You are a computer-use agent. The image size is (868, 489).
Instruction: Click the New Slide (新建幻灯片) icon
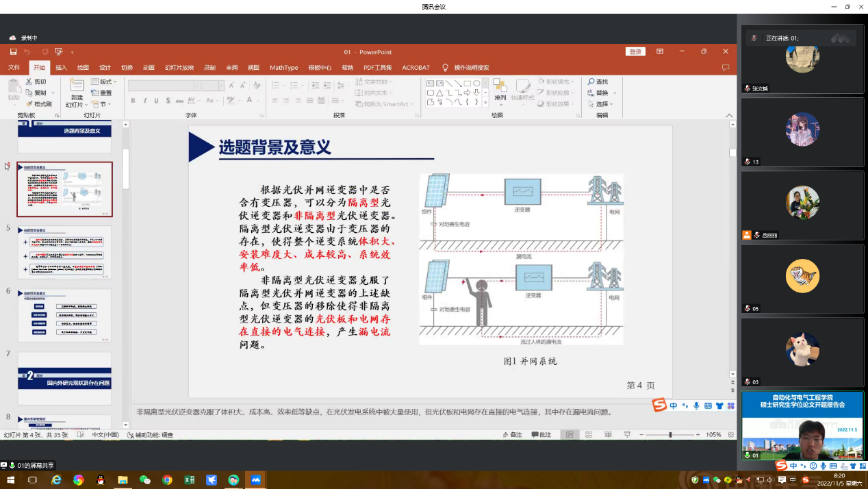tap(77, 86)
